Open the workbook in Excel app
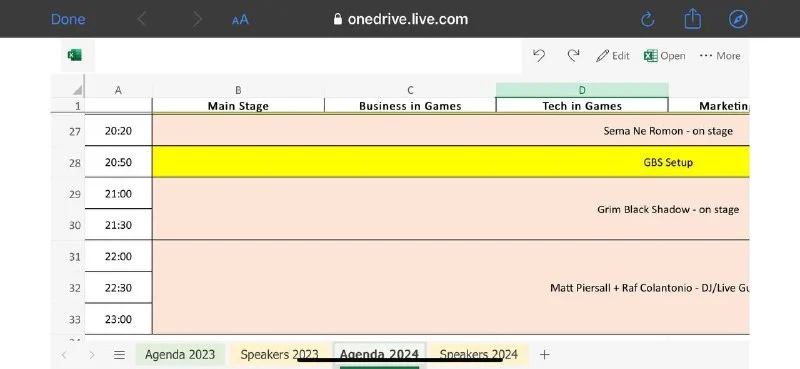This screenshot has width=800, height=369. click(x=664, y=56)
